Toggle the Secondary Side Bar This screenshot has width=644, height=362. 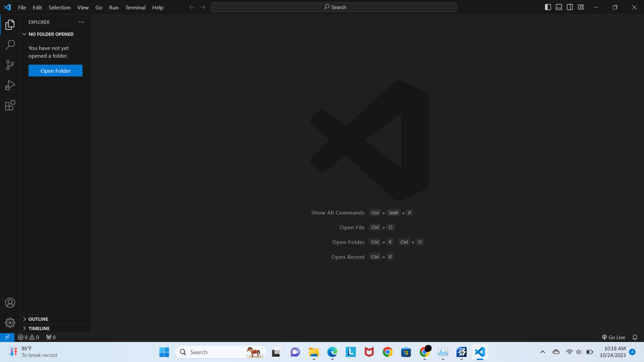click(x=570, y=7)
